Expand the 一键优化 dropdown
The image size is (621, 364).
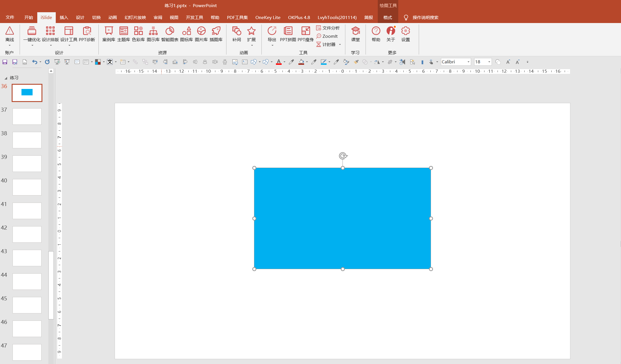pyautogui.click(x=32, y=45)
